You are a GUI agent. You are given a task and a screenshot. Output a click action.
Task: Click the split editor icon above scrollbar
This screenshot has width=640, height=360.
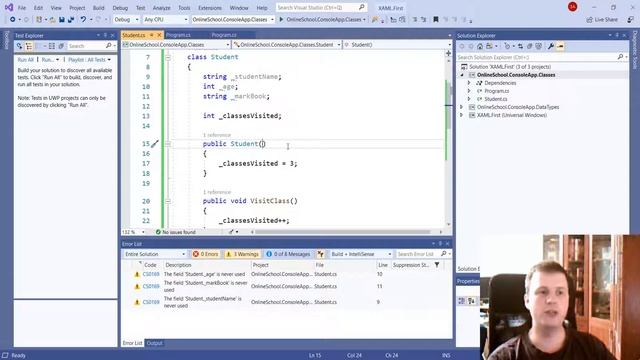[x=448, y=53]
